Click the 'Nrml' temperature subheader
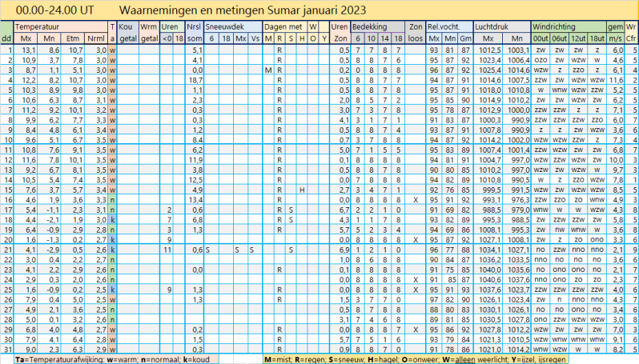This screenshot has height=364, width=639. [x=96, y=38]
